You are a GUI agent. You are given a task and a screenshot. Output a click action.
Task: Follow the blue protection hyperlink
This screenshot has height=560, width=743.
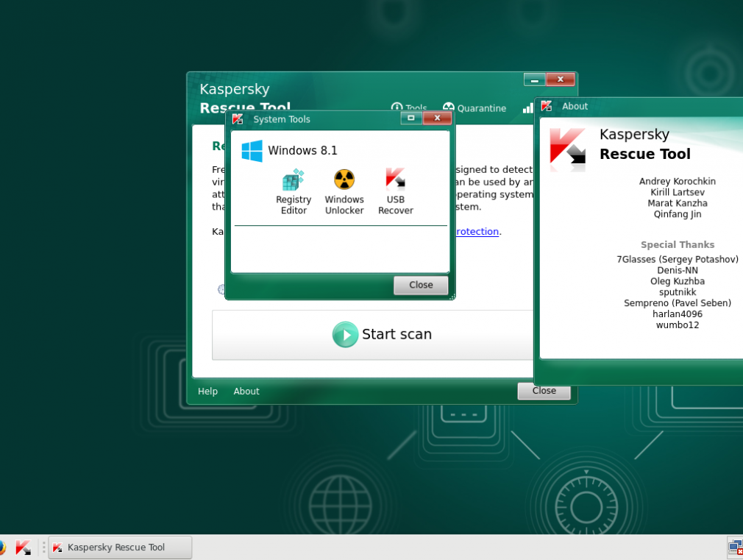tap(477, 231)
